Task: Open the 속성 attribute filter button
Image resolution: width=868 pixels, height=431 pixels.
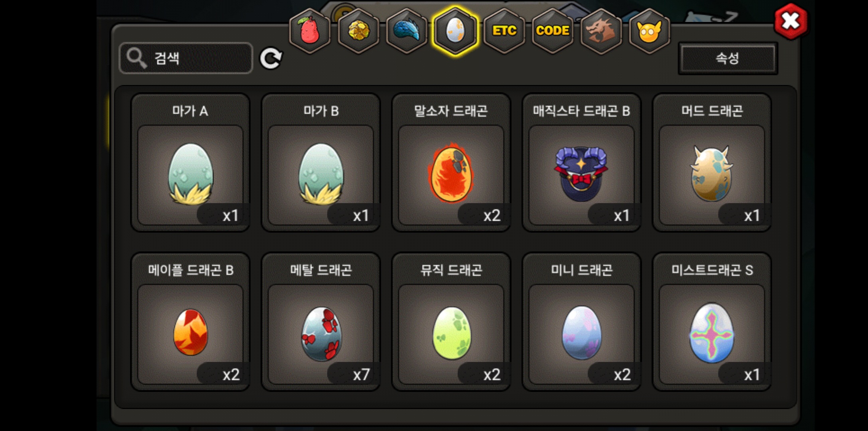Action: click(728, 58)
